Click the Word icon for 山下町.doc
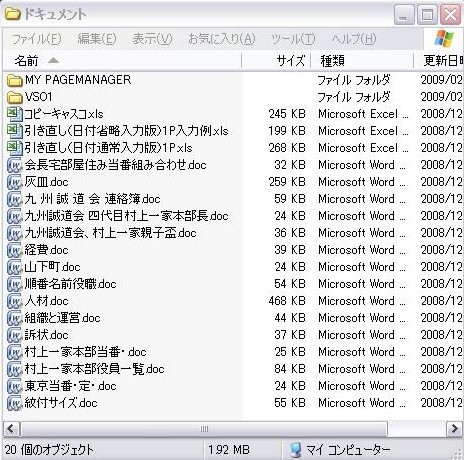464x460 pixels. pyautogui.click(x=14, y=267)
